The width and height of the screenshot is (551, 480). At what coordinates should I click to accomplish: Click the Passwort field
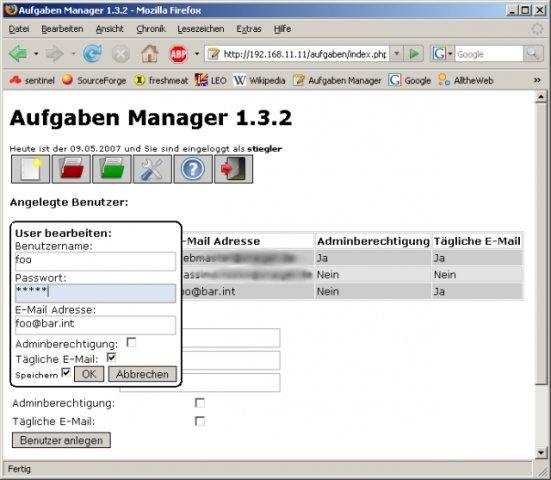(x=95, y=293)
